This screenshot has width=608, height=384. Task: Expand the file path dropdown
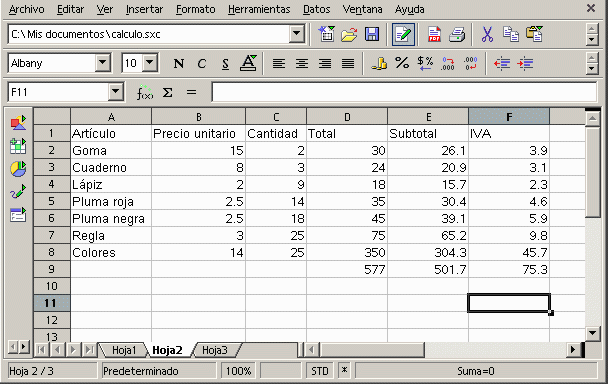click(297, 34)
